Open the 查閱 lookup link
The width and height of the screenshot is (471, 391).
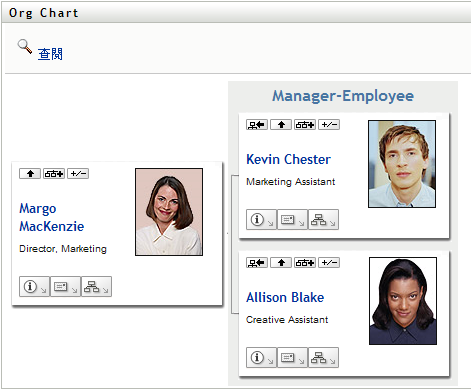[x=50, y=54]
